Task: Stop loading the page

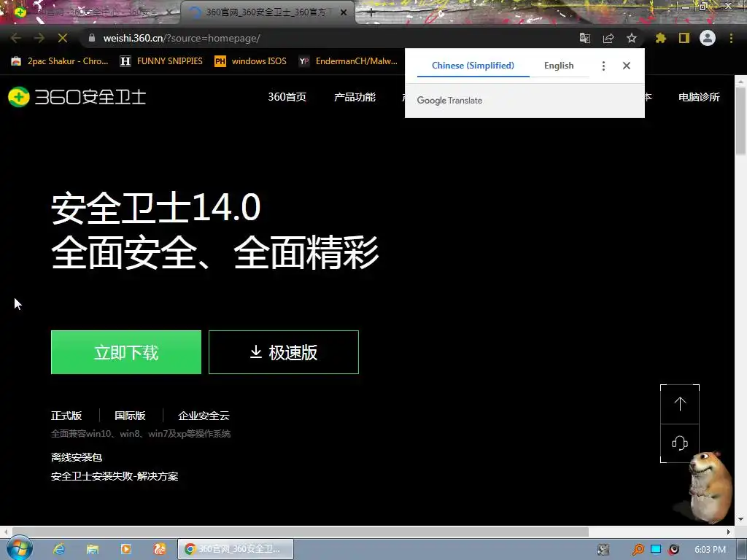Action: [x=63, y=38]
